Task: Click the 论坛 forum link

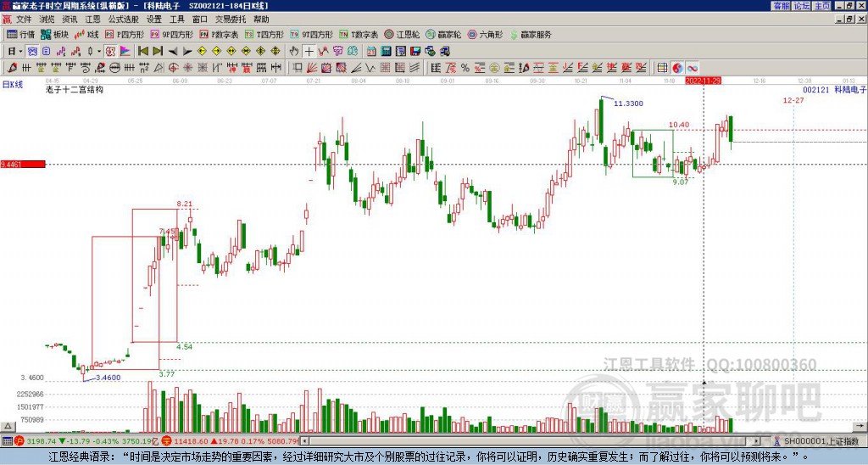Action: pos(802,6)
